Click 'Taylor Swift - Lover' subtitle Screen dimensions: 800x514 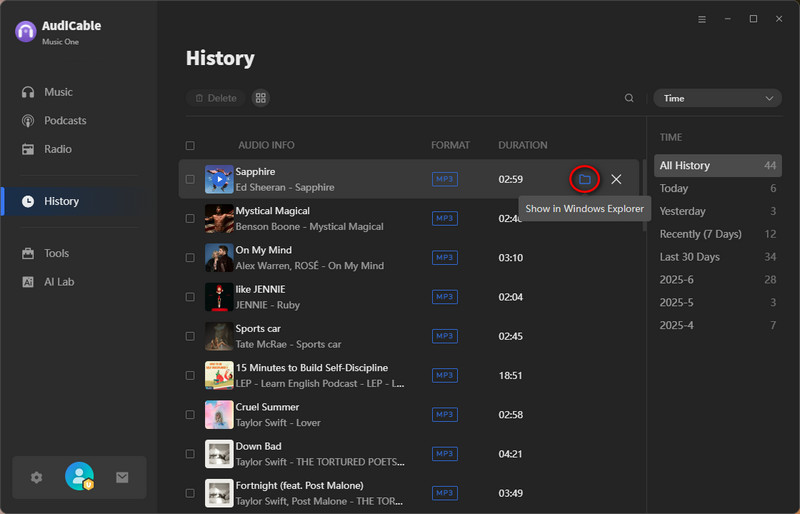click(278, 423)
